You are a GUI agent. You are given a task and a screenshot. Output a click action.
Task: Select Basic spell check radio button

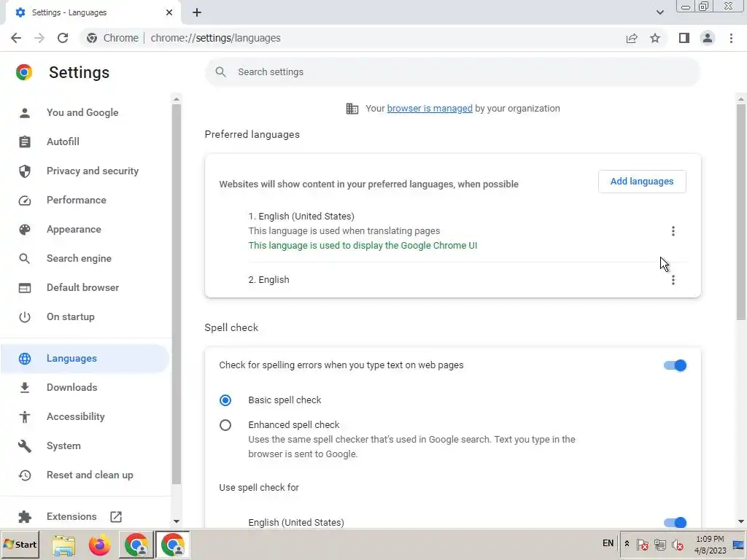225,400
